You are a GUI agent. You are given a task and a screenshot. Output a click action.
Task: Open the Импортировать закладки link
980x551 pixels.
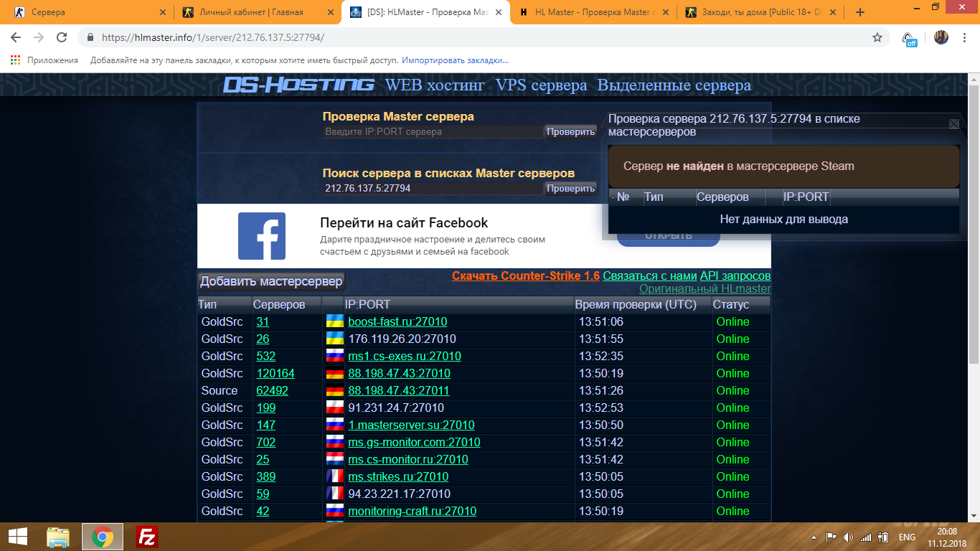[455, 60]
